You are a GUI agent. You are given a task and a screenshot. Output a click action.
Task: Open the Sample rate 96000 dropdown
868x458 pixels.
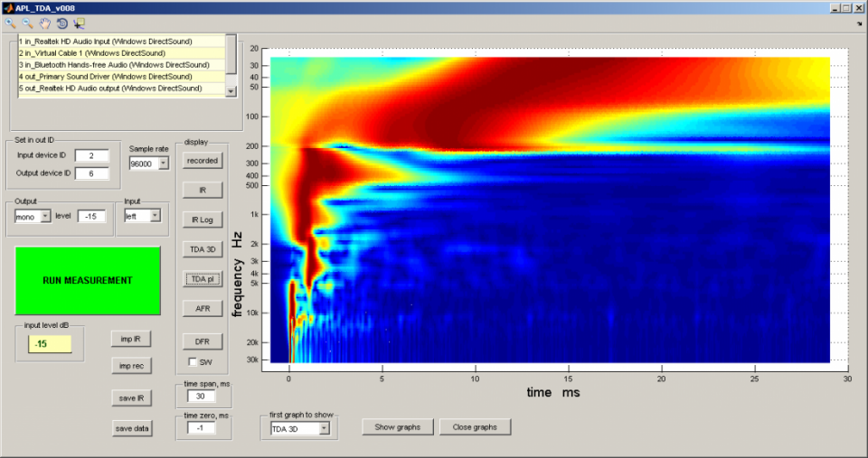click(x=164, y=164)
